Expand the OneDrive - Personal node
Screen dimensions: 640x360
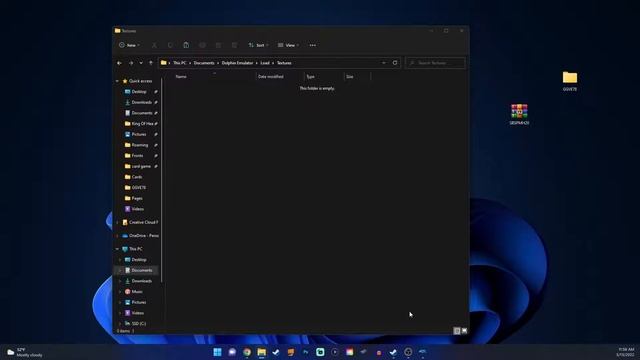(118, 236)
